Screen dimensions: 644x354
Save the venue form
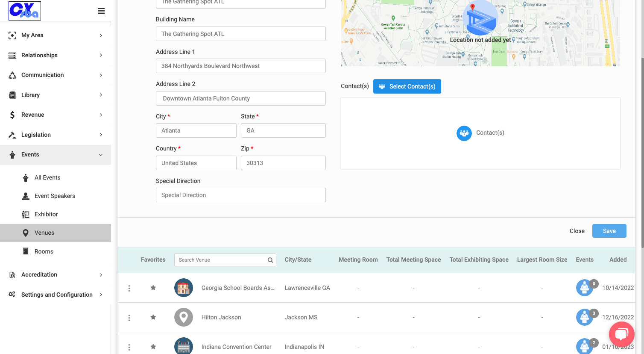click(x=609, y=231)
